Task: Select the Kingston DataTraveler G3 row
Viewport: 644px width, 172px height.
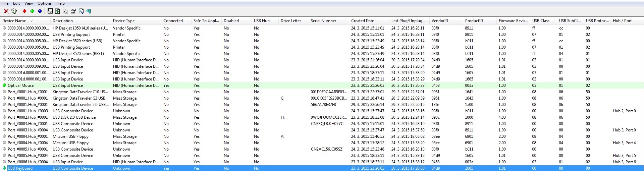Action: pos(322,98)
